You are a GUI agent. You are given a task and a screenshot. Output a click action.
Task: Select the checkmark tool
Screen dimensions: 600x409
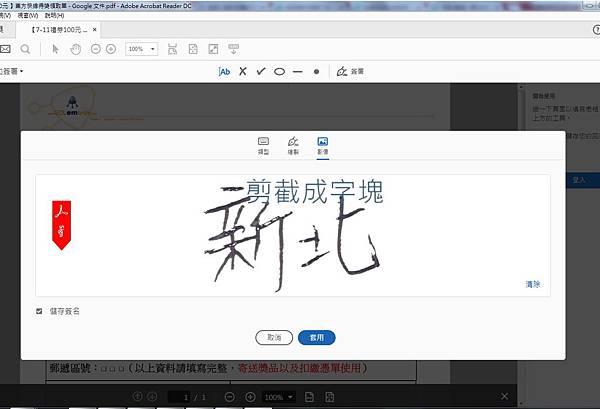tap(261, 72)
